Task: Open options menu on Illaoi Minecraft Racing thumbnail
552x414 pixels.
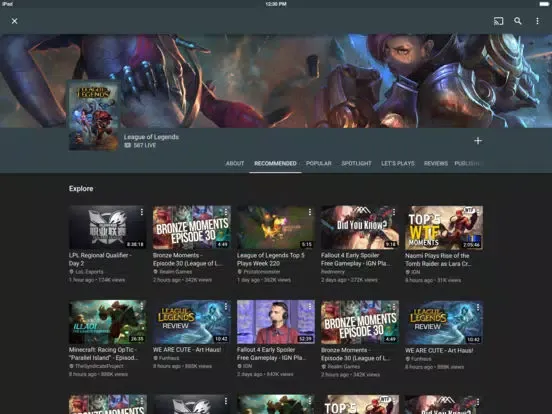Action: click(142, 307)
